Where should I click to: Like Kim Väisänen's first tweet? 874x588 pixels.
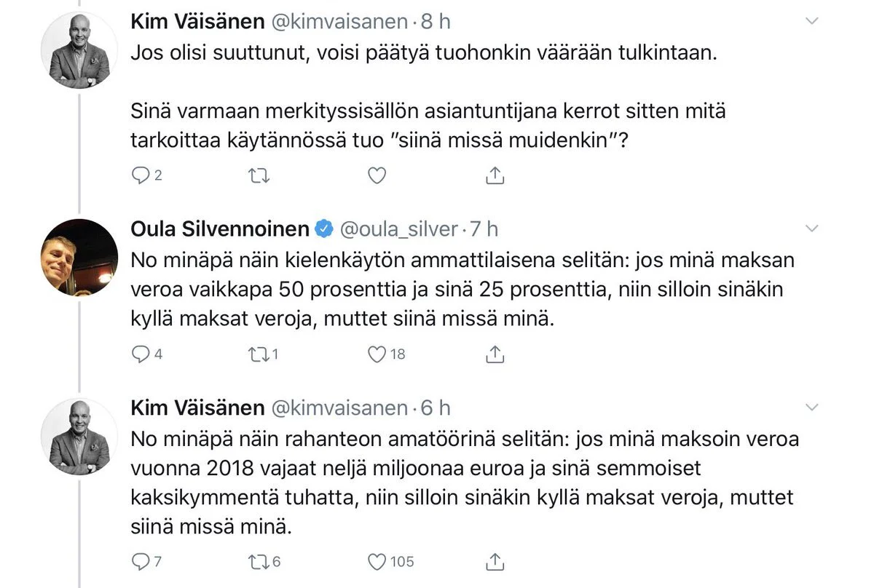pos(376,176)
